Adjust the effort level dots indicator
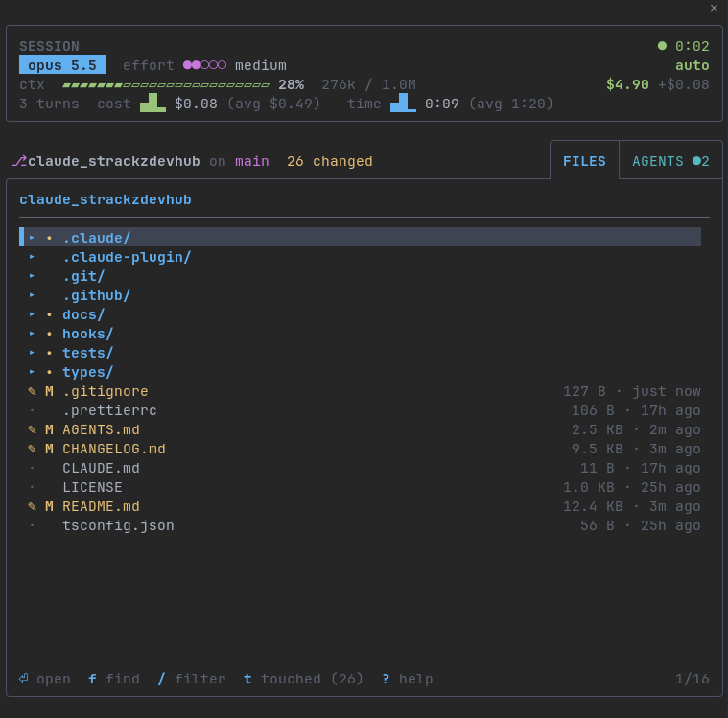This screenshot has width=728, height=718. (204, 65)
